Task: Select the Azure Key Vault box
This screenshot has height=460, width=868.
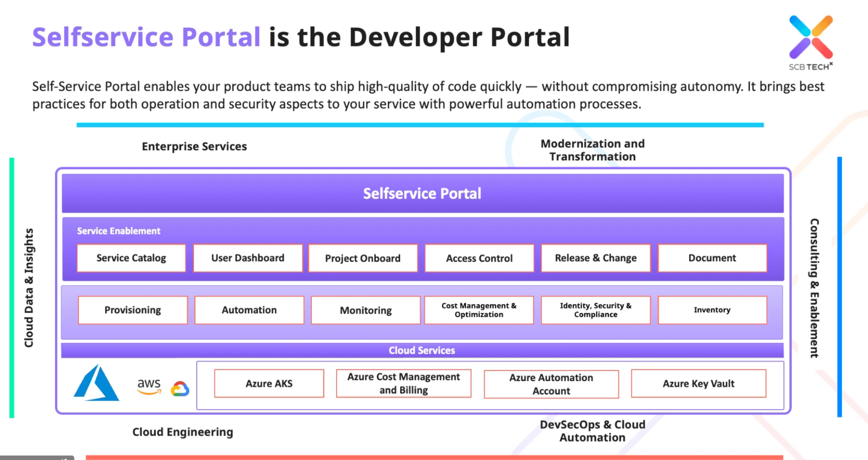Action: click(698, 383)
